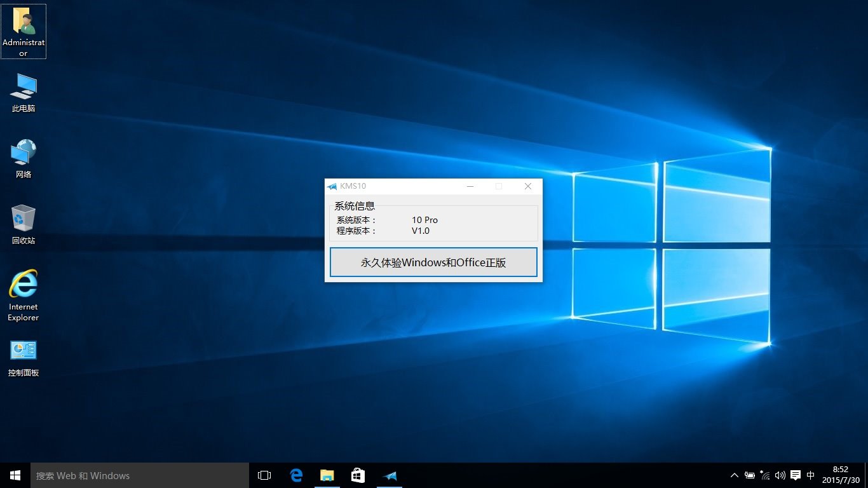Click the 搜索 Web 和 Windows search box
Screen dimensions: 868x488
click(140, 475)
